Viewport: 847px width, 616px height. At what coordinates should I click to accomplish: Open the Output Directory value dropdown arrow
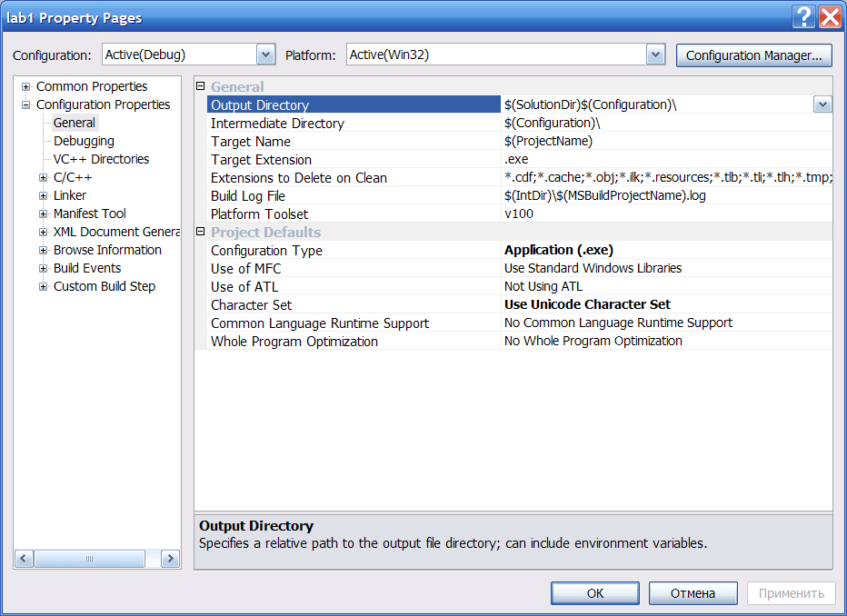[x=822, y=104]
